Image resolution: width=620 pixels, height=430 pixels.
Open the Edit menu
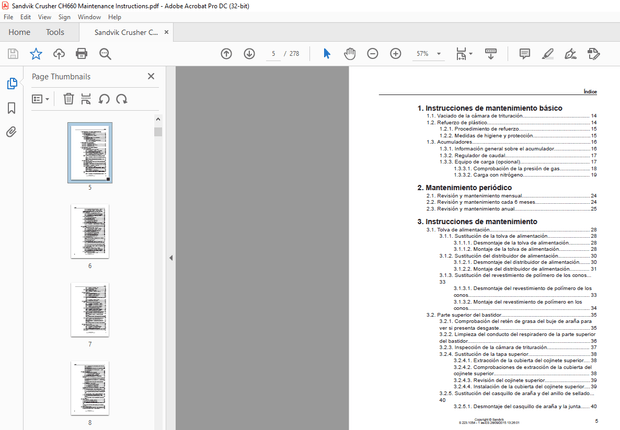tap(26, 17)
